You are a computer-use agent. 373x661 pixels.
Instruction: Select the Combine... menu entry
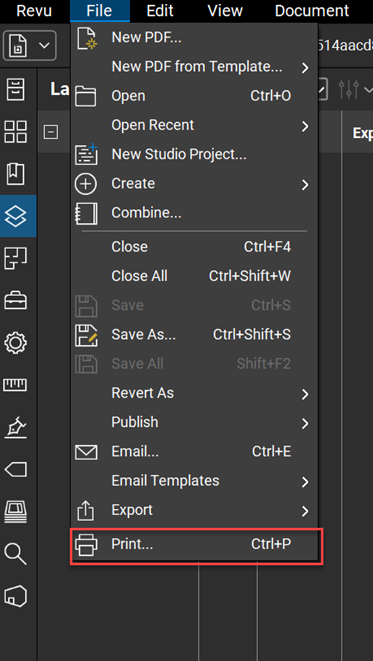[194, 213]
